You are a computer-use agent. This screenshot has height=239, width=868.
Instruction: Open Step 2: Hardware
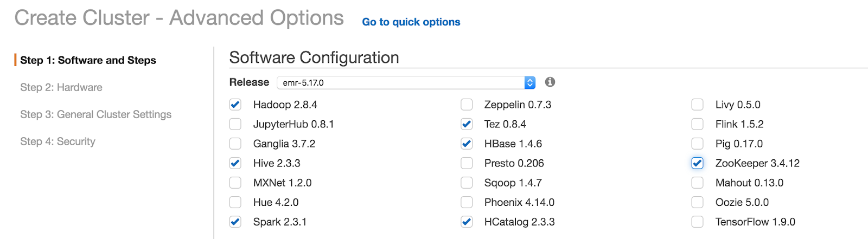click(61, 87)
